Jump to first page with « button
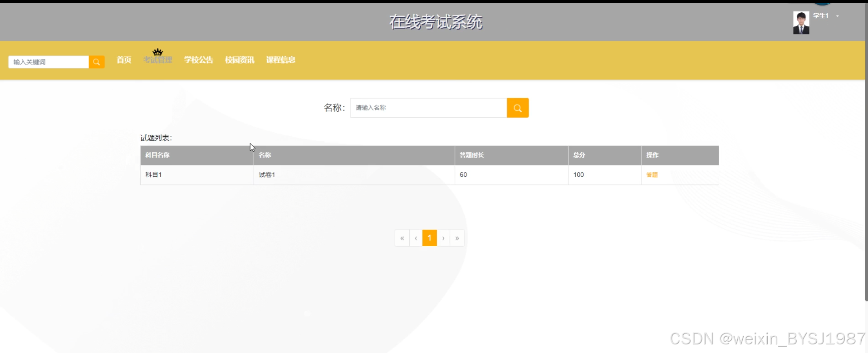Viewport: 868px width, 353px height. pos(402,238)
